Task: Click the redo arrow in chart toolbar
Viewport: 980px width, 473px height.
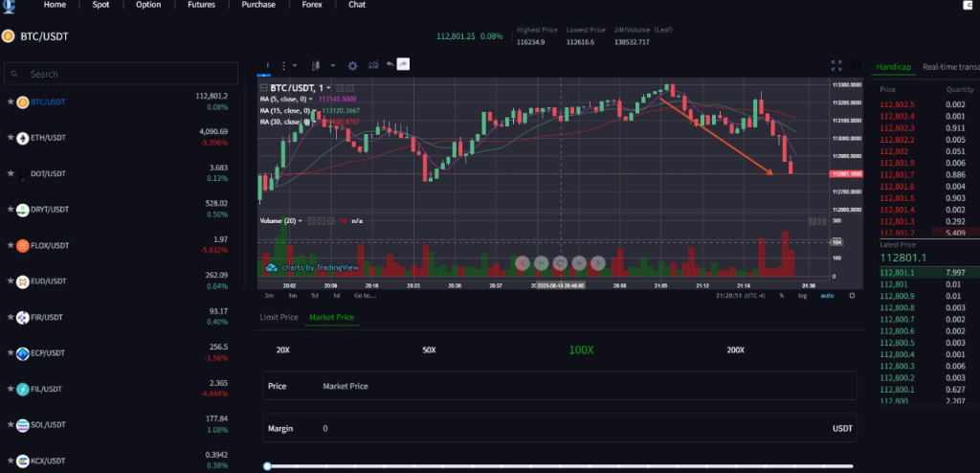Action: click(404, 65)
